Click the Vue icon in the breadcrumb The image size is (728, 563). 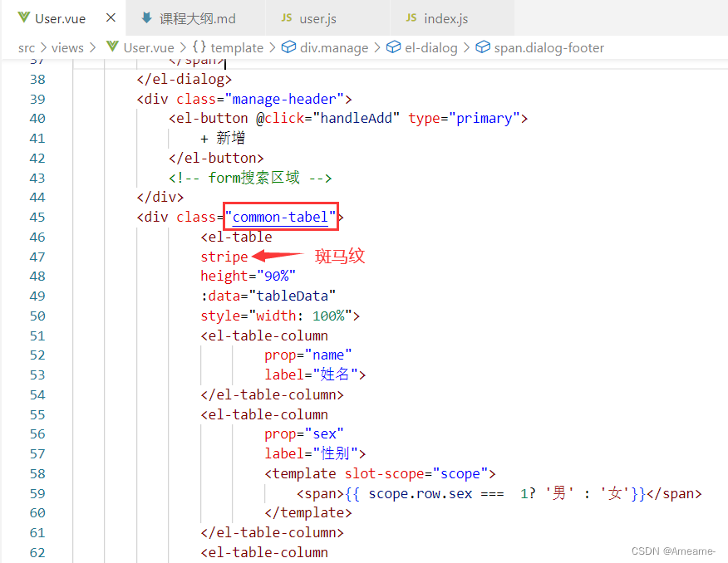[112, 47]
